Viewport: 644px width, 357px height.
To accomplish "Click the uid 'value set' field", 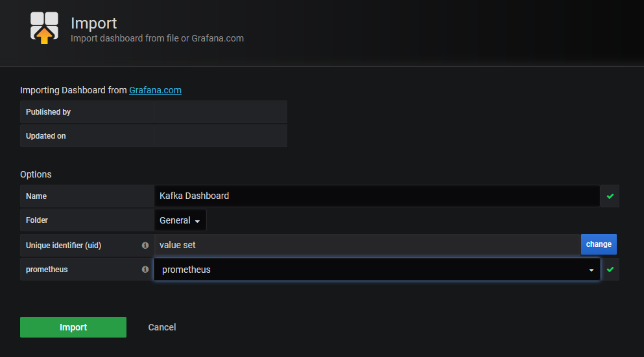I will 367,245.
